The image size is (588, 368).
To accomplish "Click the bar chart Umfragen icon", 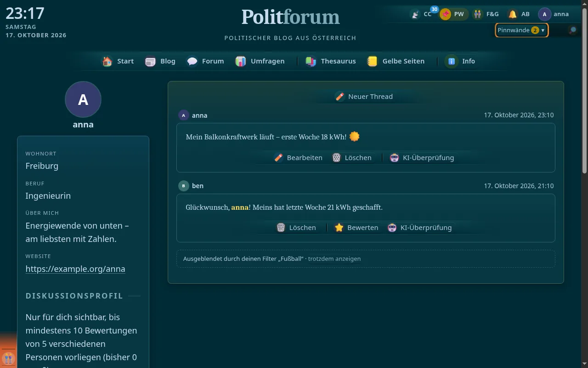I will 241,61.
